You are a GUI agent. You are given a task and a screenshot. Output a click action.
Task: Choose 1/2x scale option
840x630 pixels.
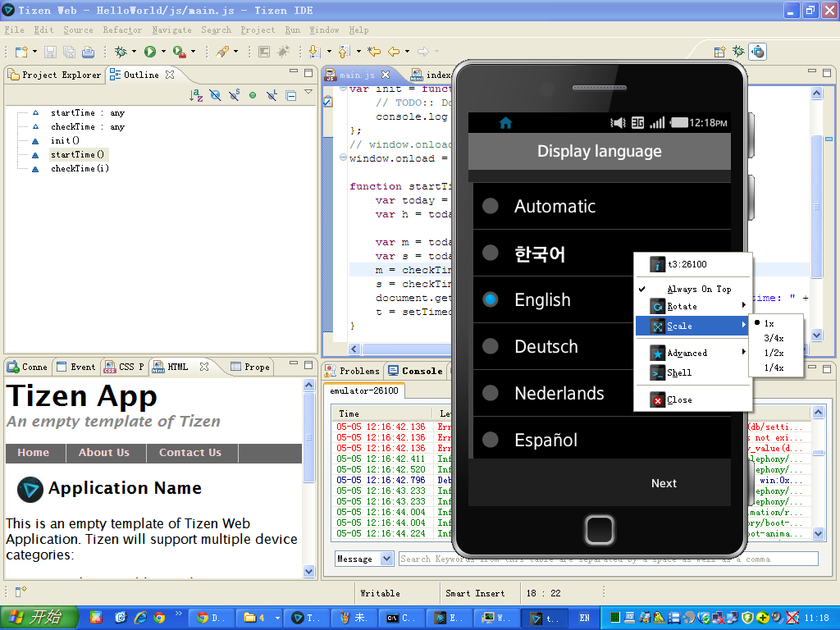[776, 353]
